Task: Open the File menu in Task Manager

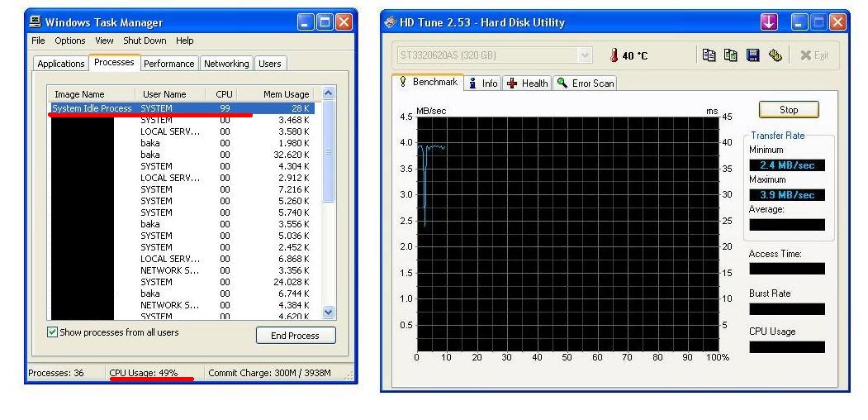Action: pyautogui.click(x=38, y=41)
